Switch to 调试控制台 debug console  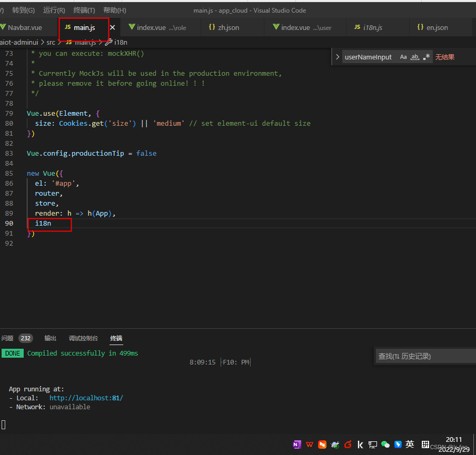[83, 338]
